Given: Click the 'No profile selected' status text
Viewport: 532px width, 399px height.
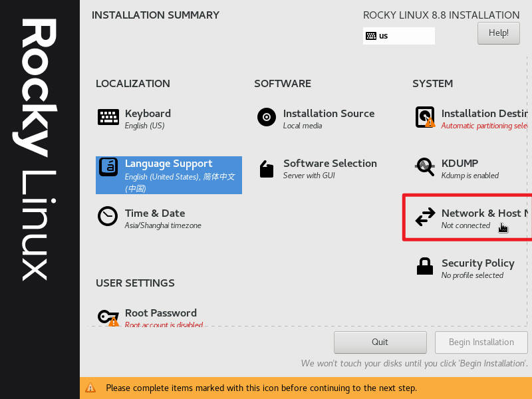Looking at the screenshot, I should pos(472,275).
